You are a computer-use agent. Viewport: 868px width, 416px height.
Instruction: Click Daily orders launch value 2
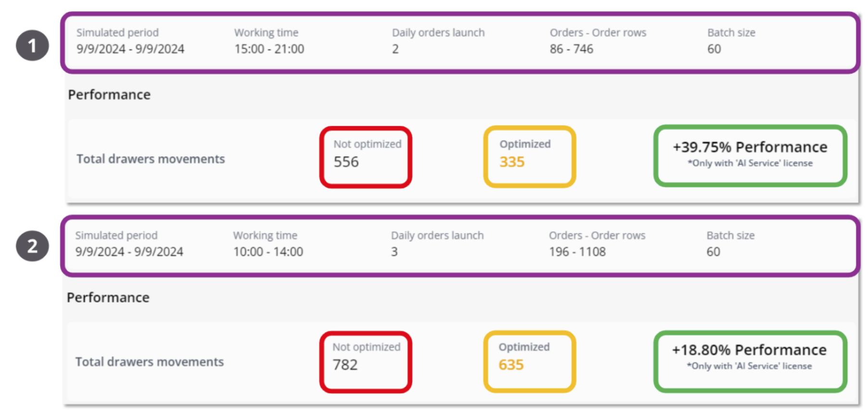tap(395, 49)
